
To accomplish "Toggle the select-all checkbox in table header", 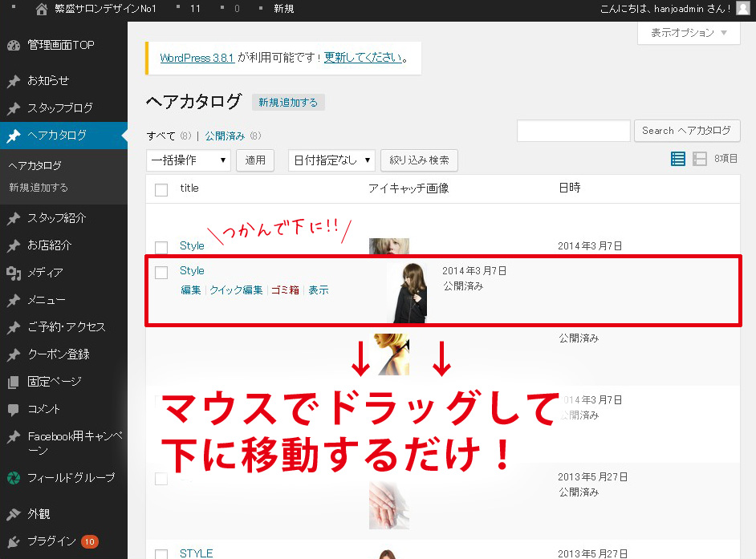I will tap(161, 189).
